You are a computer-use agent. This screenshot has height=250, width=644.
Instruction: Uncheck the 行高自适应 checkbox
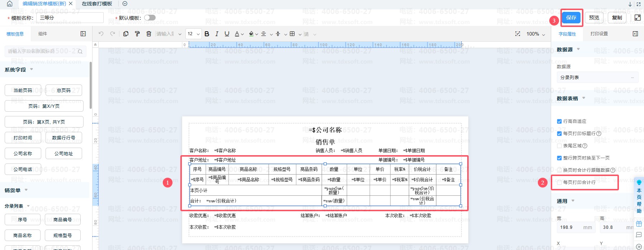[x=559, y=121]
